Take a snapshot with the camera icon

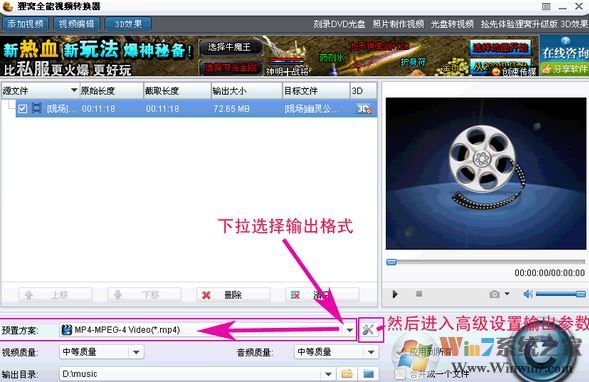pos(495,294)
